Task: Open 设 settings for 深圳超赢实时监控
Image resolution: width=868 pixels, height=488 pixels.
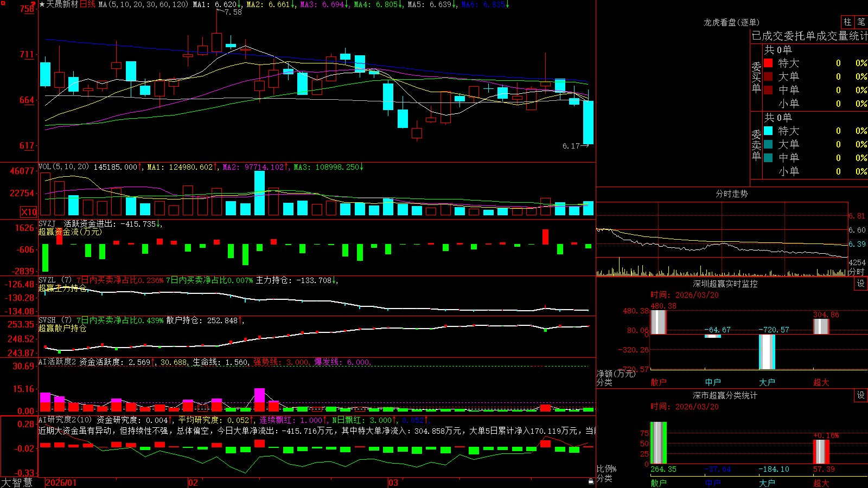Action: pos(861,284)
